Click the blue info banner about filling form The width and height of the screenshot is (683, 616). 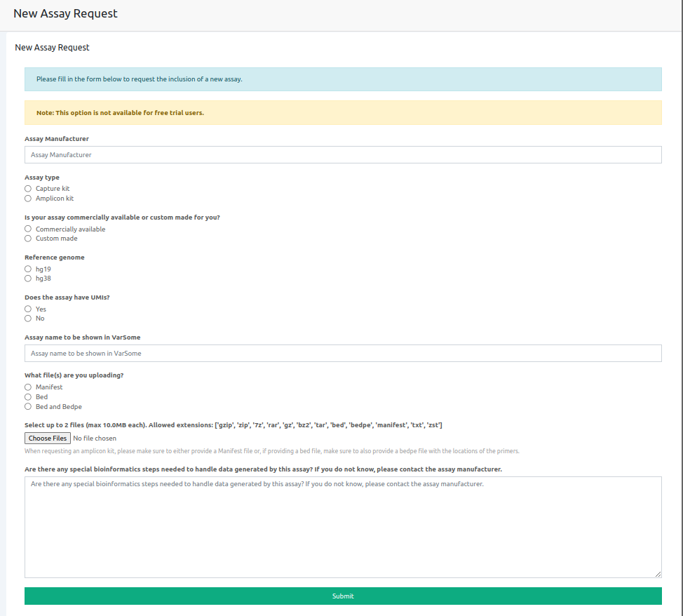pos(343,79)
